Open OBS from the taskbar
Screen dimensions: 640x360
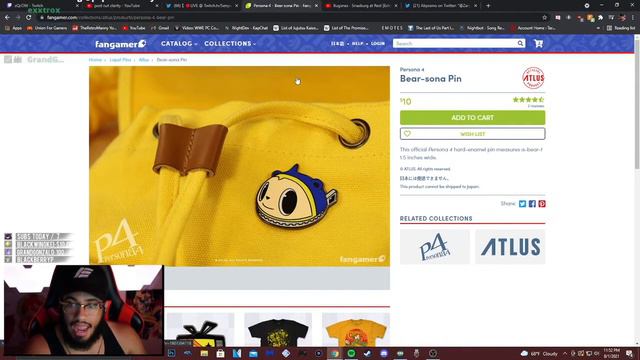click(433, 353)
